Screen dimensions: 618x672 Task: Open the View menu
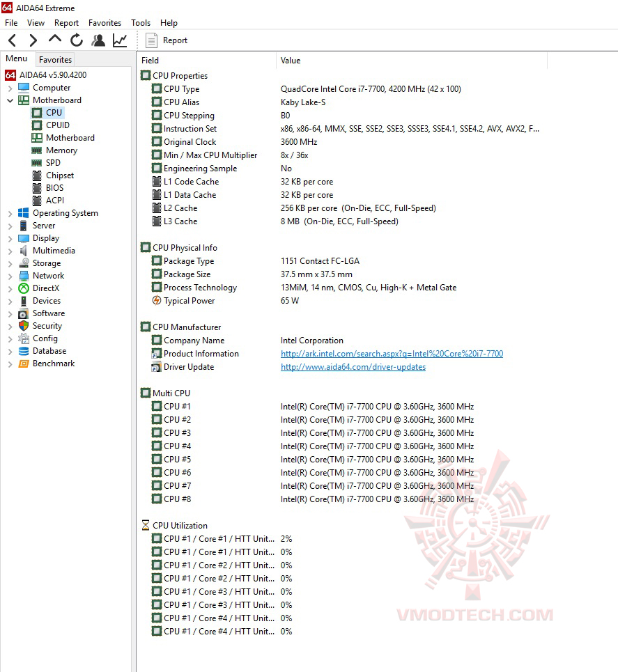[x=36, y=23]
